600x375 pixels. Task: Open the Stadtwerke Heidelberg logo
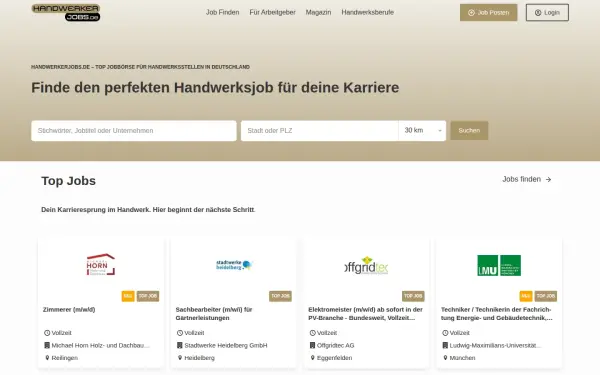[234, 265]
